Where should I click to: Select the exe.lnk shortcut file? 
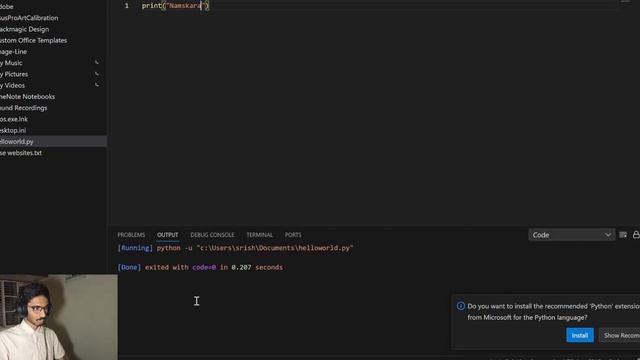tap(53, 119)
